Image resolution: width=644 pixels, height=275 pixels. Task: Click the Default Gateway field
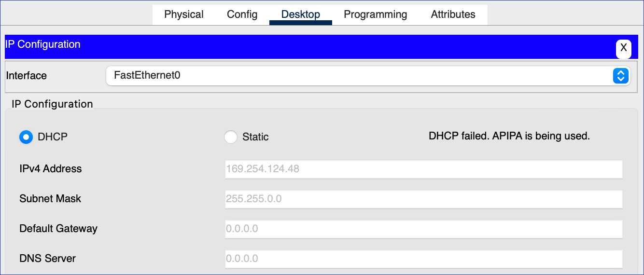(423, 229)
